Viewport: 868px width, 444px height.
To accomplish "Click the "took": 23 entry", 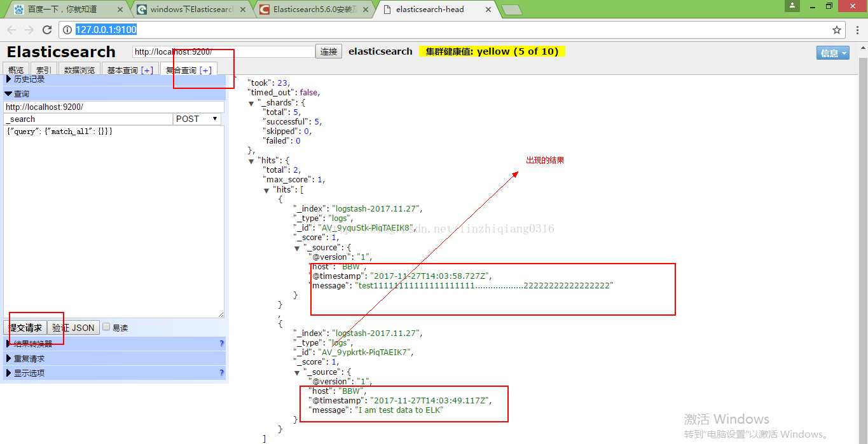I will [x=268, y=83].
